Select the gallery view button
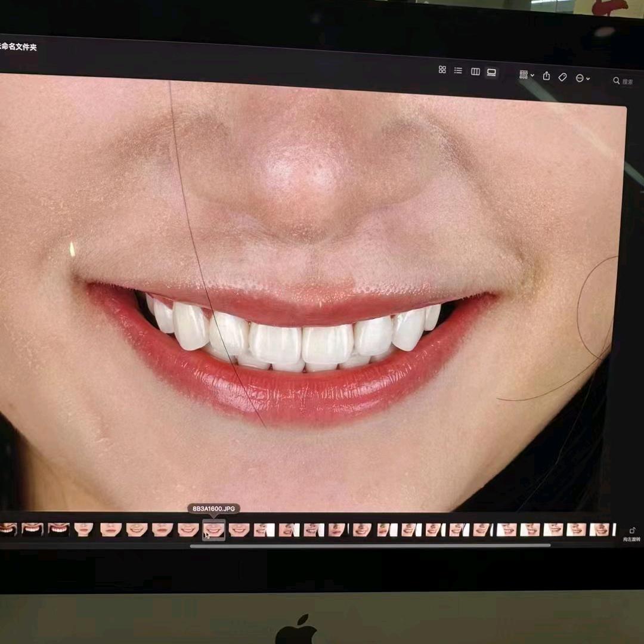The image size is (644, 644). tap(491, 72)
